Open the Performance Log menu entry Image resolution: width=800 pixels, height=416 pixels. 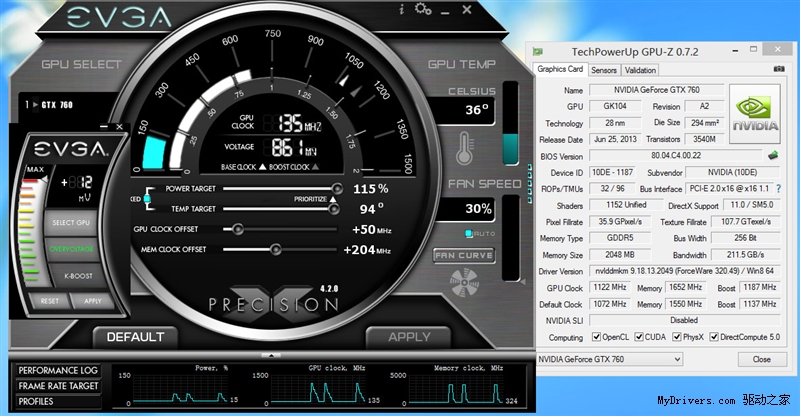point(58,370)
